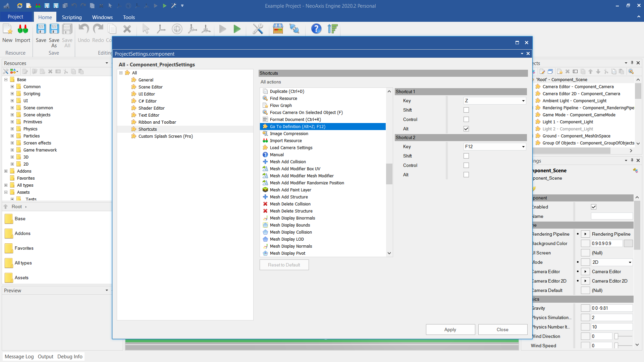
Task: Click the Delete X icon in ribbon
Action: click(x=127, y=29)
